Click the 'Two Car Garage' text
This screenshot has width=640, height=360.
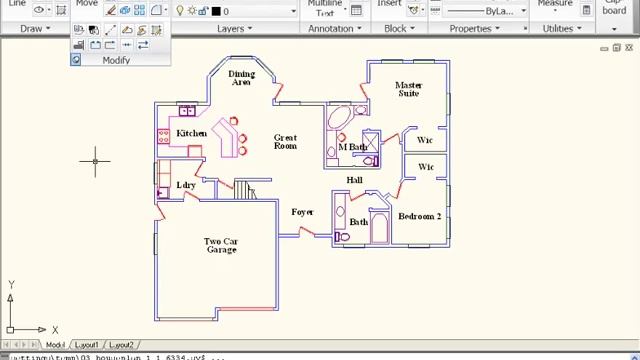pos(221,245)
